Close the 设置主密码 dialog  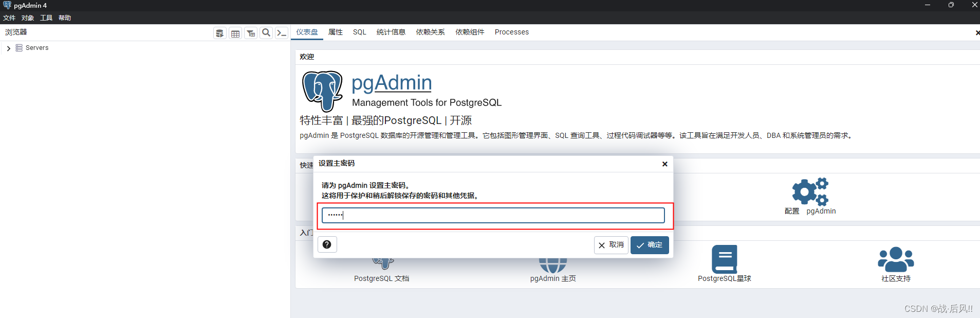click(x=664, y=164)
